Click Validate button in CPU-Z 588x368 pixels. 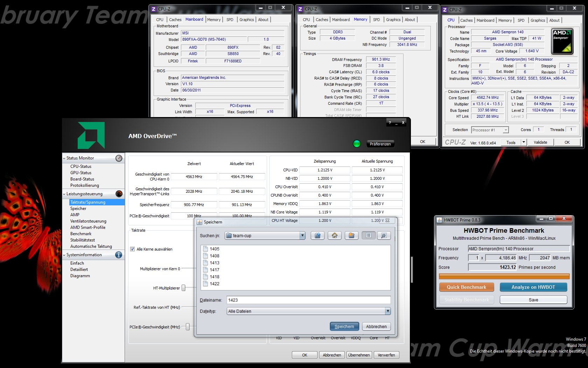pos(540,142)
